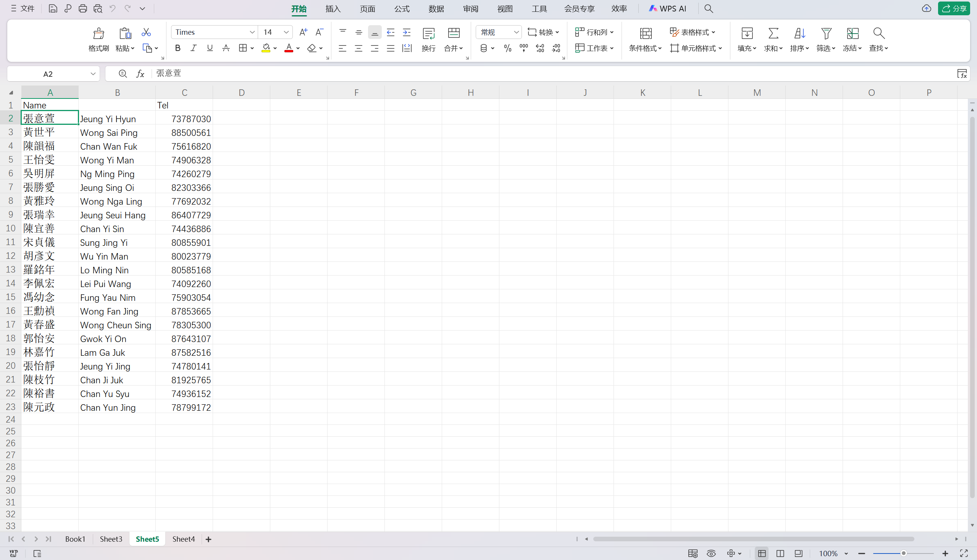Switch to the Sheet4 tab

pos(184,539)
